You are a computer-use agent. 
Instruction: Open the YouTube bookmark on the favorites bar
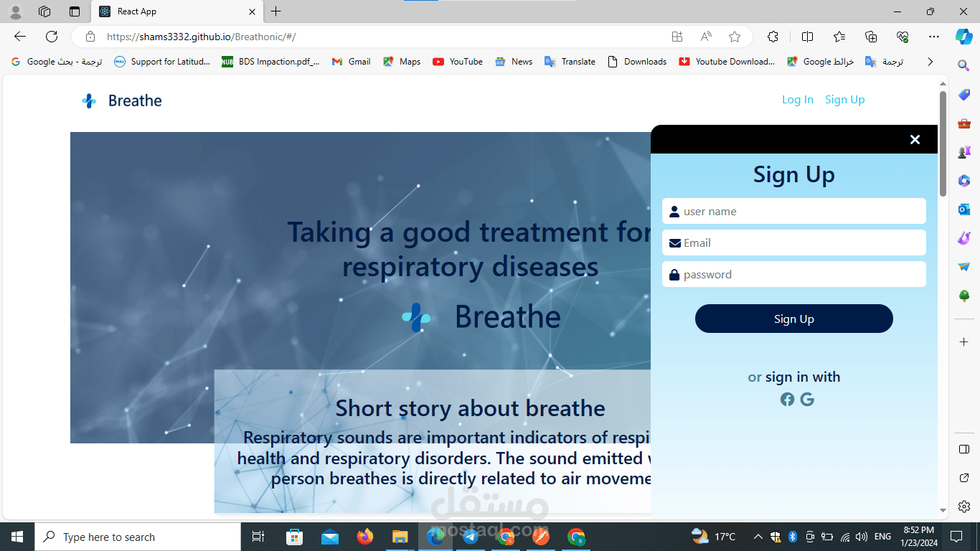(x=457, y=62)
